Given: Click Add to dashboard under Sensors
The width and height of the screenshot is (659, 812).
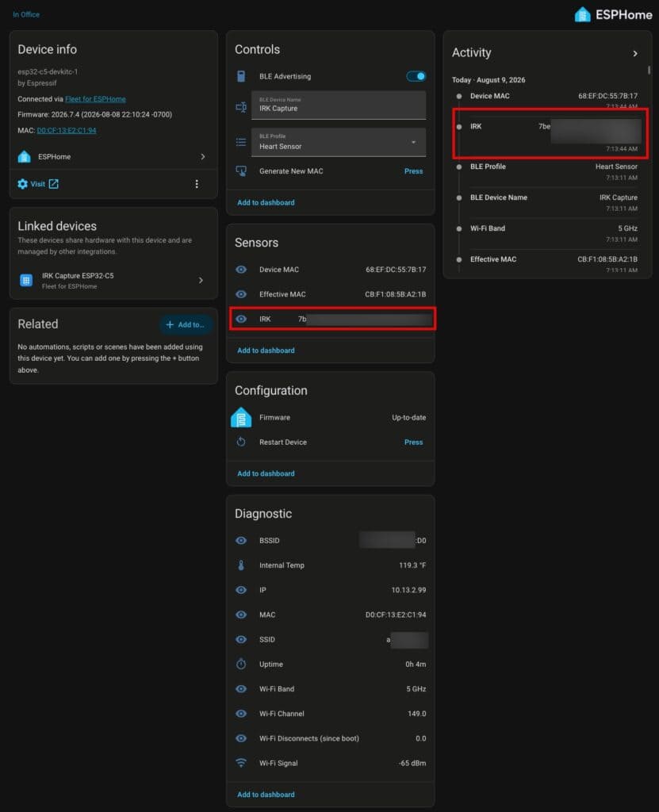Looking at the screenshot, I should click(x=266, y=350).
